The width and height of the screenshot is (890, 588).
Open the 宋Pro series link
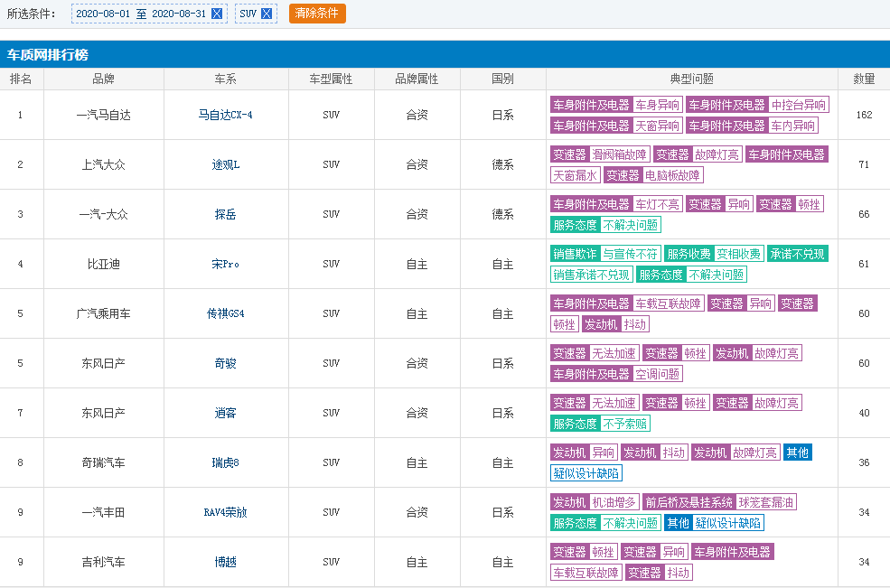point(225,264)
